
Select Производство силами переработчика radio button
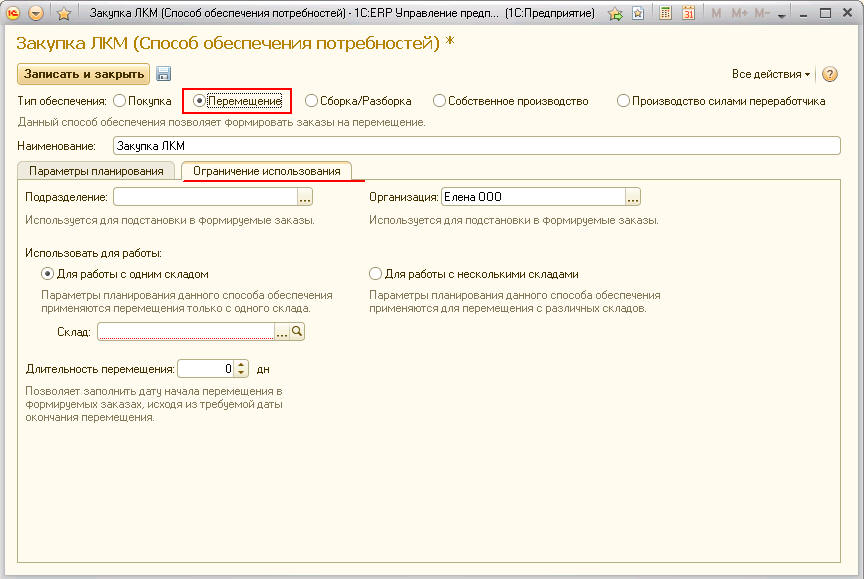tap(623, 101)
